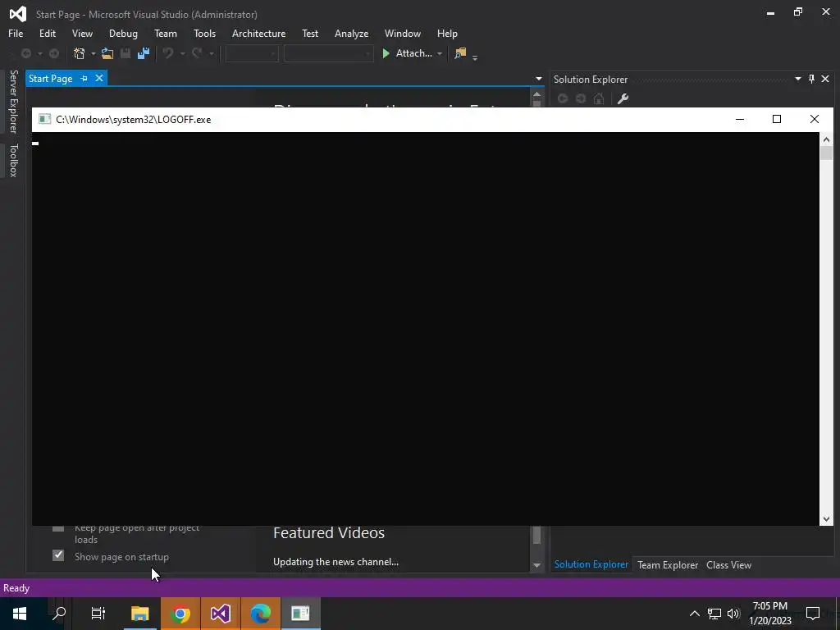Open Microsoft Edge from taskbar
Image resolution: width=840 pixels, height=630 pixels.
tap(260, 614)
